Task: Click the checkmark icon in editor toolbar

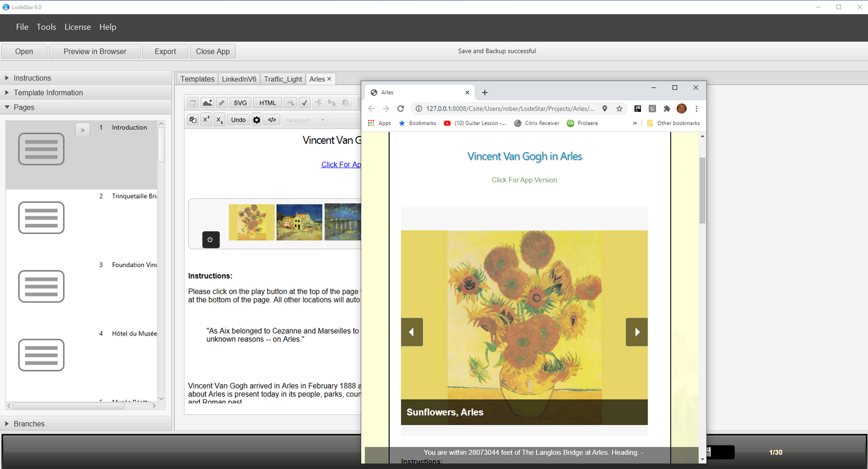Action: 305,103
